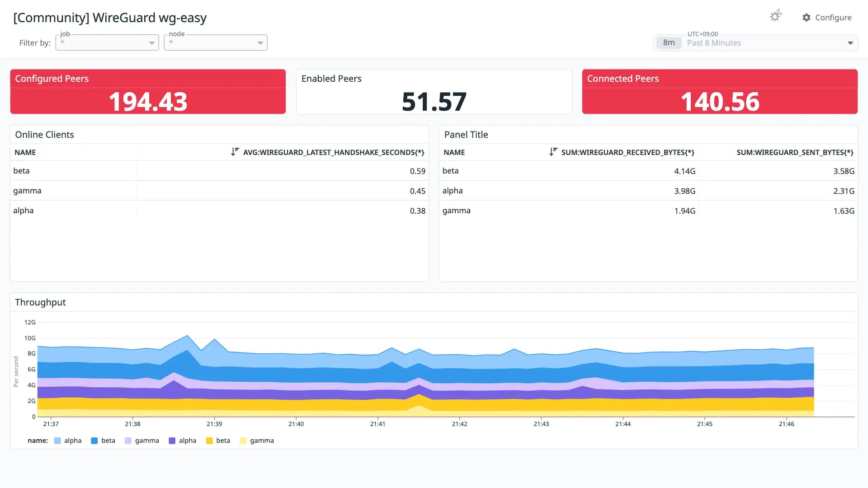
Task: Click the orange beta legend swatch
Action: [209, 441]
